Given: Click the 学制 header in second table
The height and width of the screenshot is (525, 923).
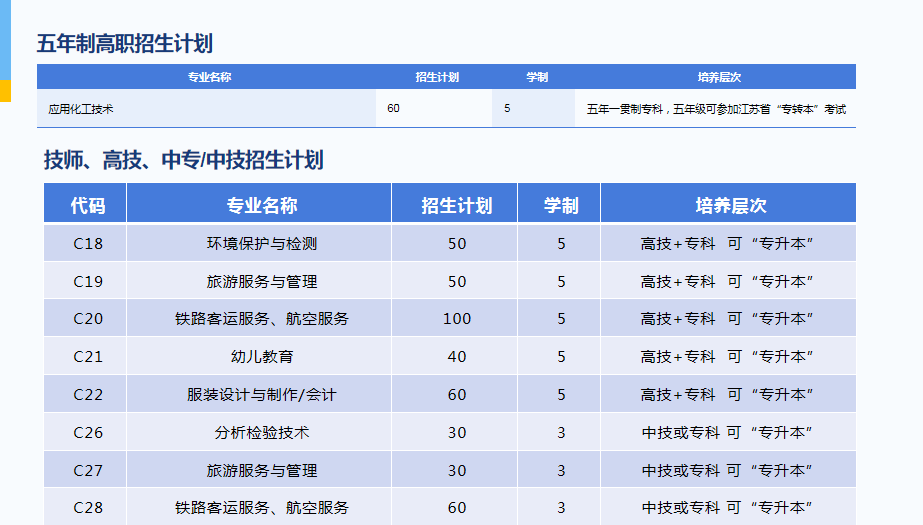Looking at the screenshot, I should pos(560,205).
